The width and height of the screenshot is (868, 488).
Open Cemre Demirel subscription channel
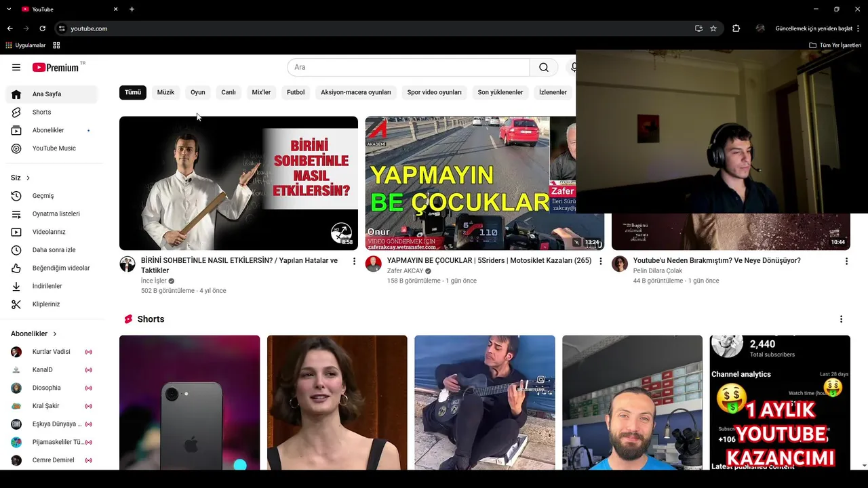tap(52, 460)
